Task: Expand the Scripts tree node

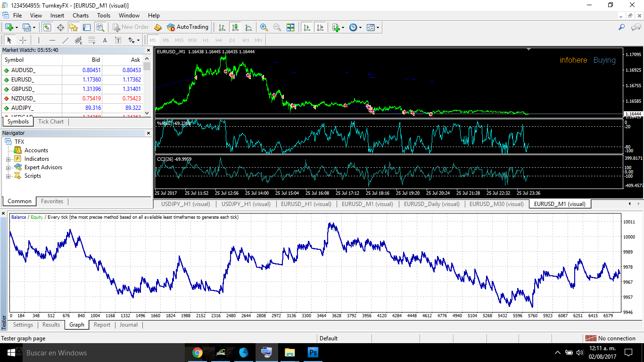Action: [8, 176]
